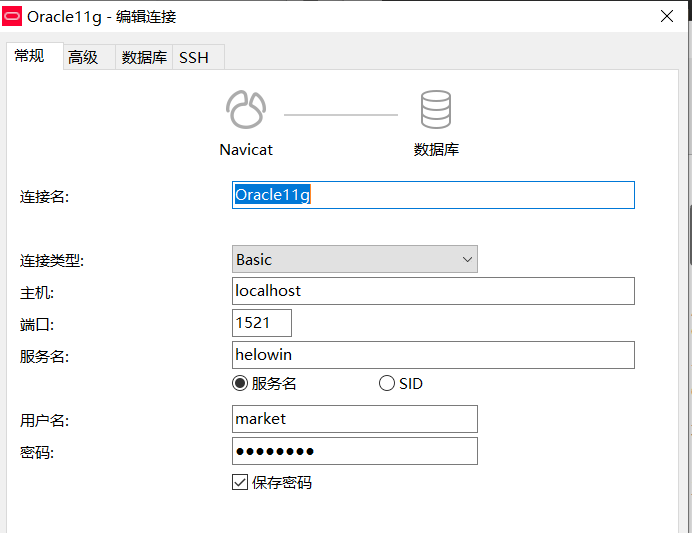The width and height of the screenshot is (692, 533).
Task: Click the 用户名: label text
Action: coord(44,420)
